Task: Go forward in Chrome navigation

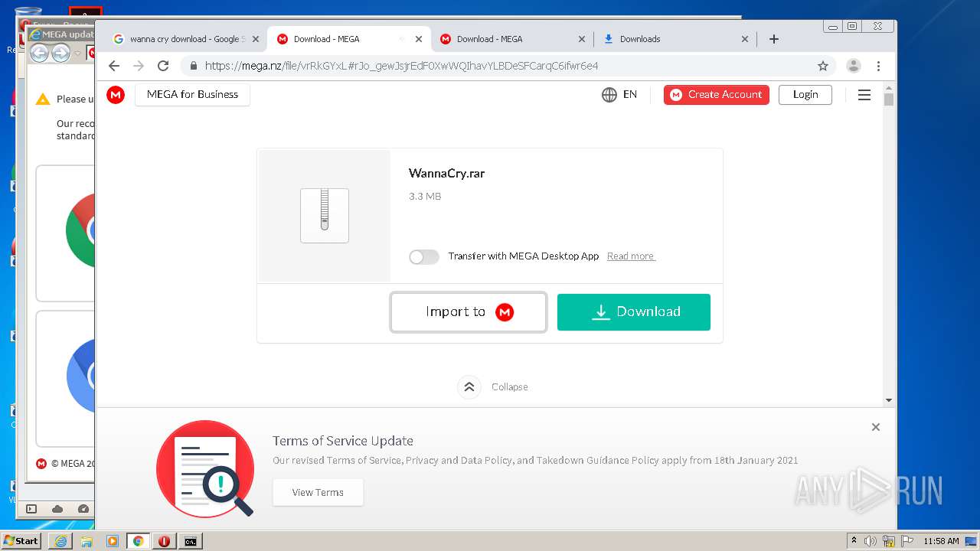Action: 139,66
